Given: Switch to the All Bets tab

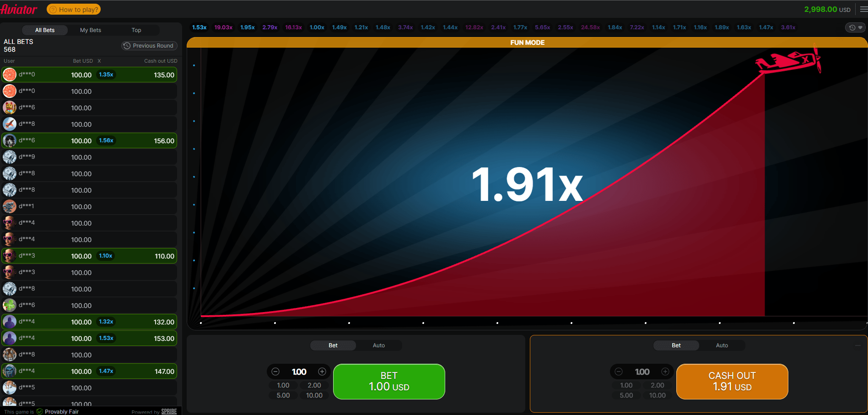Looking at the screenshot, I should pos(45,30).
